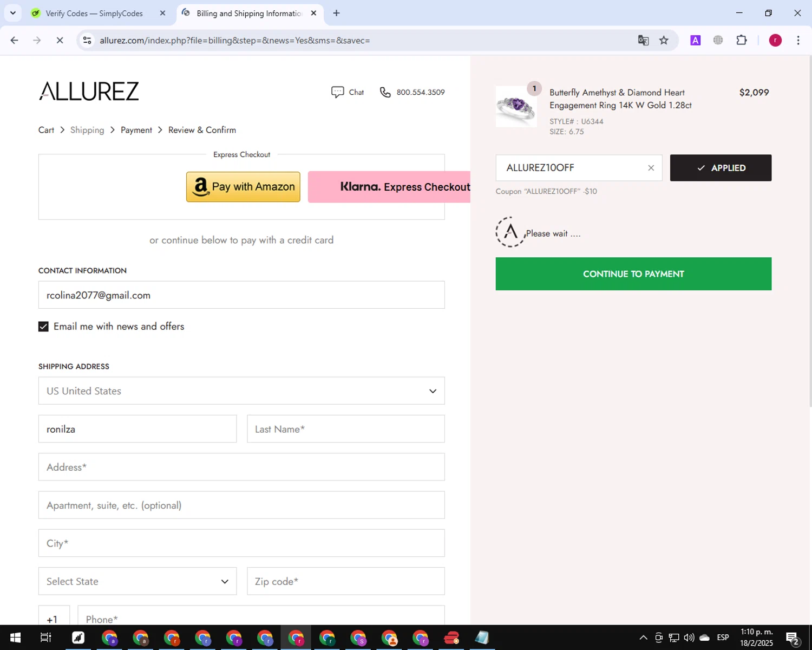The image size is (812, 650).
Task: Open the tab search dropdown arrow
Action: click(x=13, y=13)
